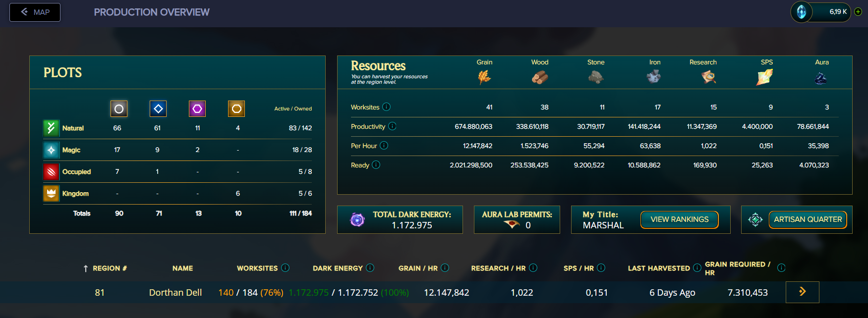Click the Aura resource icon
The image size is (868, 318).
pos(820,78)
